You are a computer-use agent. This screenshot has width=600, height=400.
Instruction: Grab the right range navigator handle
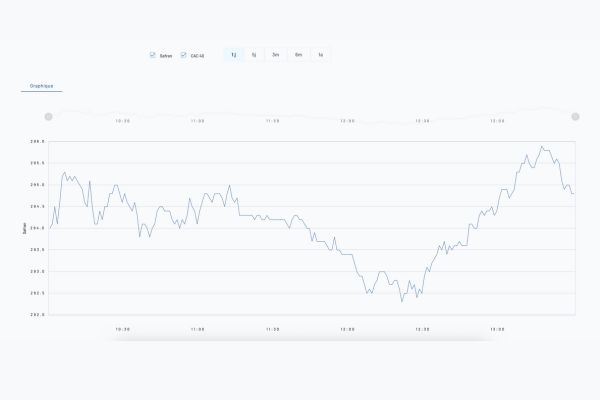575,117
